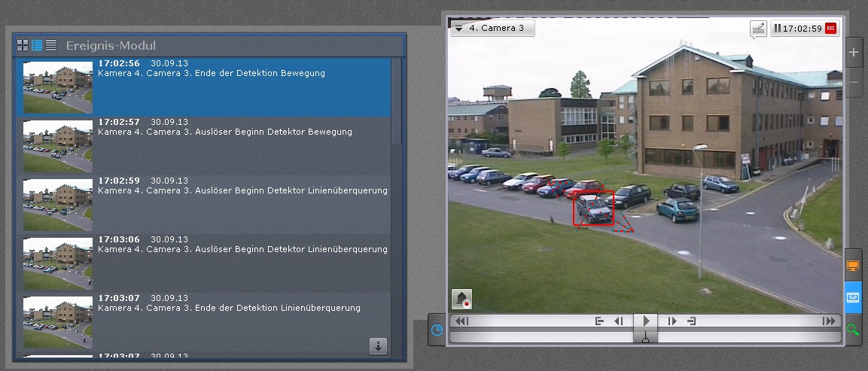This screenshot has width=868, height=371.
Task: Select thumbnail list view in Ereignis-Modul
Action: 37,45
